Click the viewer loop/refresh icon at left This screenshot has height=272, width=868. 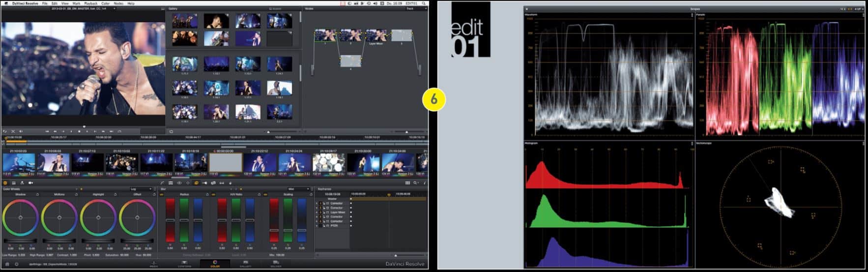click(5, 131)
